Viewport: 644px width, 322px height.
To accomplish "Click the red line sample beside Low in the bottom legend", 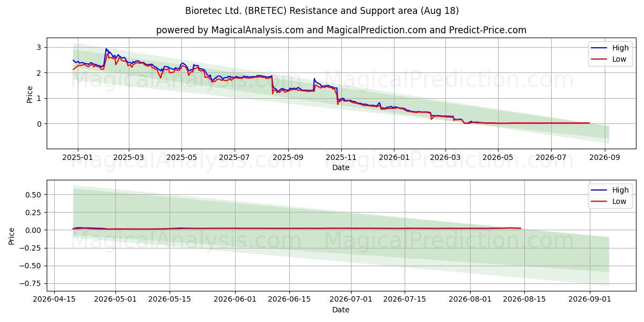I will pyautogui.click(x=599, y=201).
